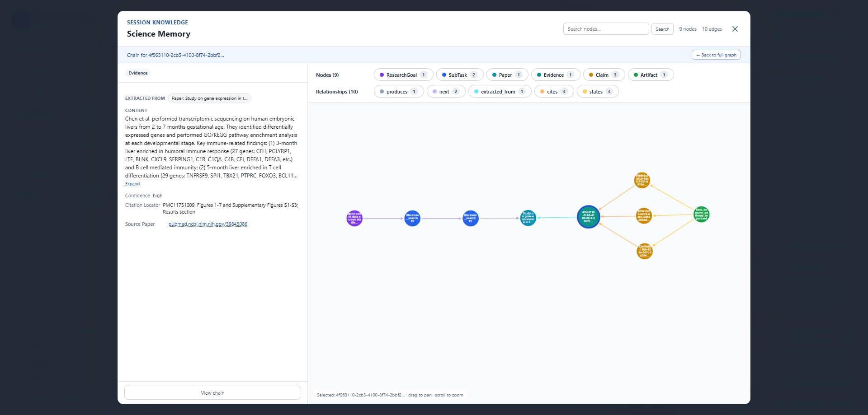Screen dimensions: 868x415
Task: Toggle the Artifact node filter chip
Action: tap(651, 75)
